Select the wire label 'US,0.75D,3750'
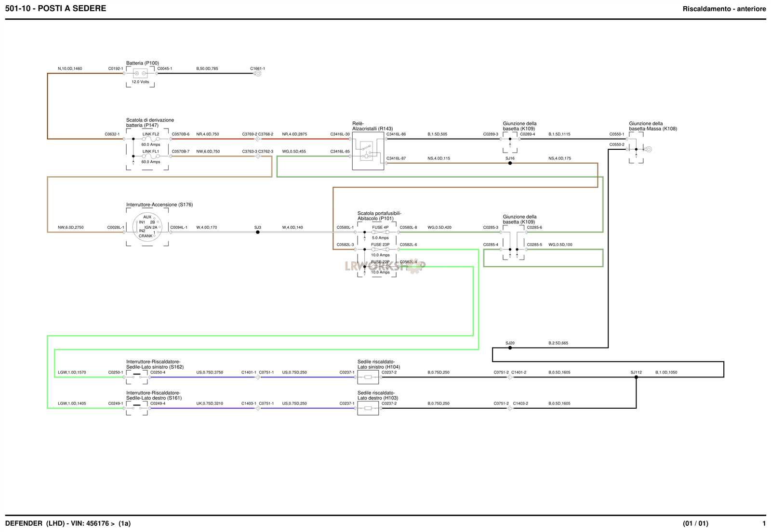 pos(210,372)
